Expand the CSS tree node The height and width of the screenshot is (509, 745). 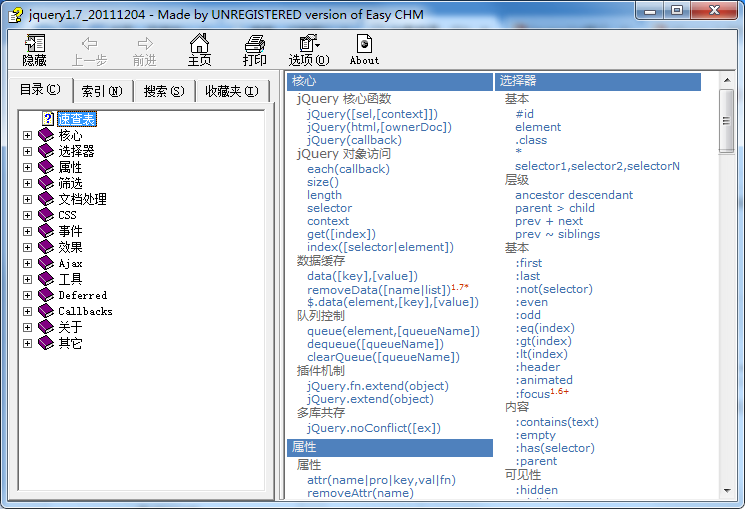[x=28, y=215]
